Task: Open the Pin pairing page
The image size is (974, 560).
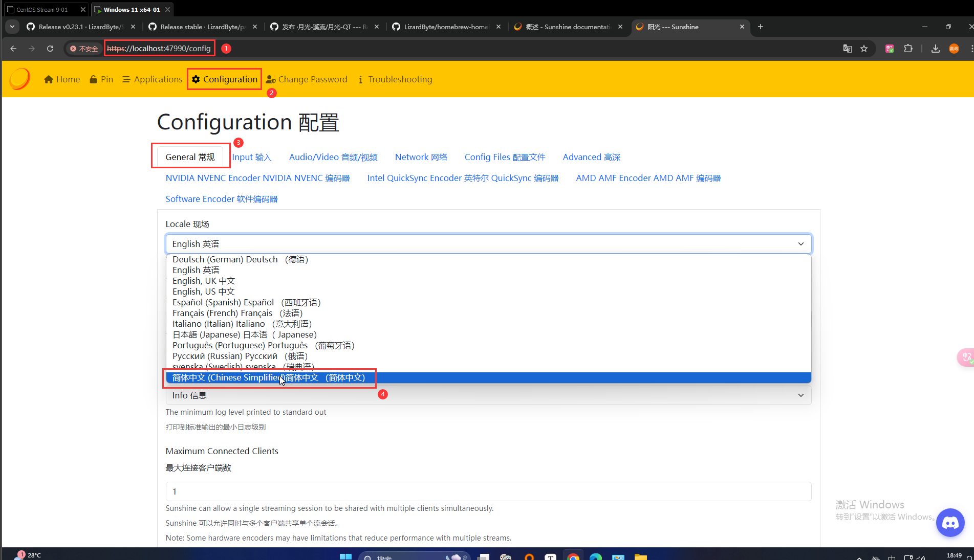Action: tap(101, 79)
